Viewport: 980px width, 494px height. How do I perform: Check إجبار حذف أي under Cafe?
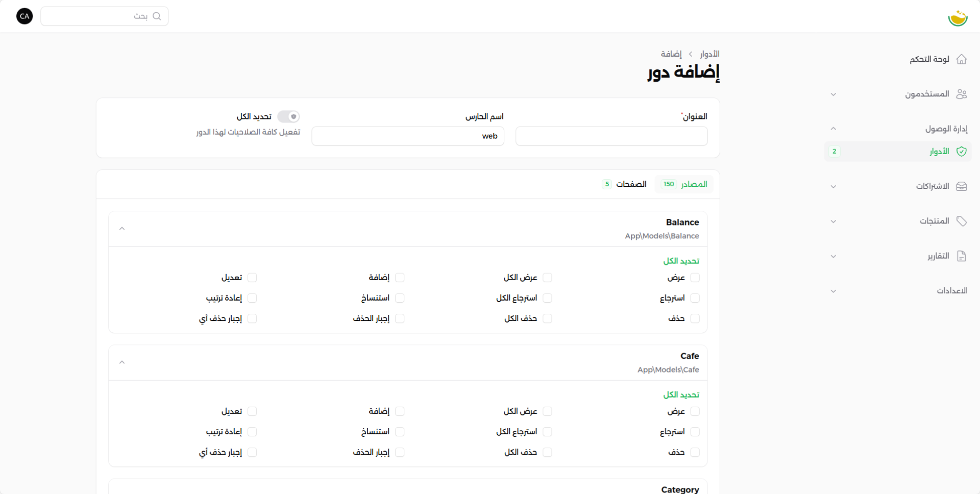[x=252, y=452]
